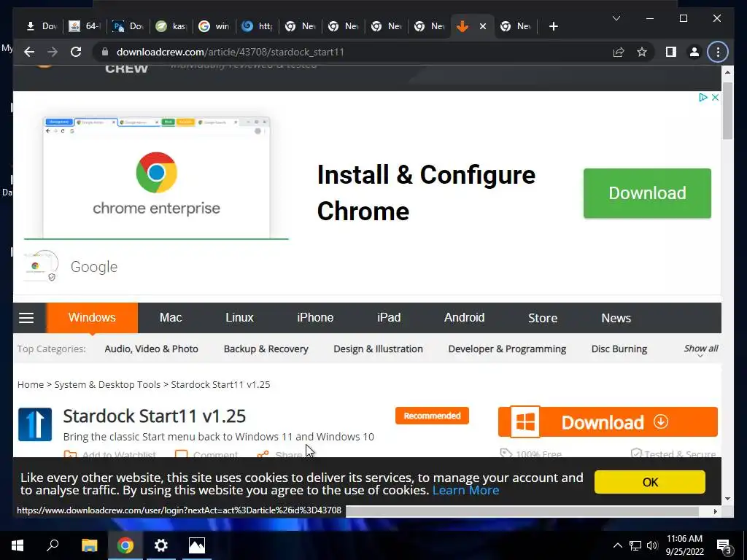Viewport: 747px width, 560px height.
Task: Open Disc Burning category
Action: pyautogui.click(x=619, y=349)
